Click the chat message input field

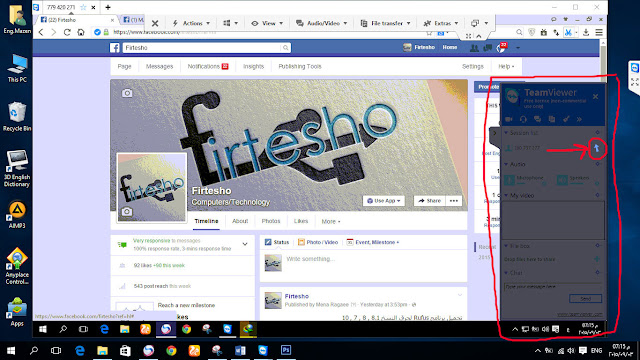(553, 287)
